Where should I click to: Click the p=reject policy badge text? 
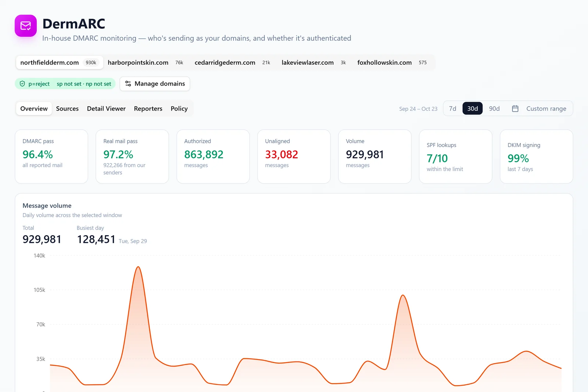click(39, 84)
